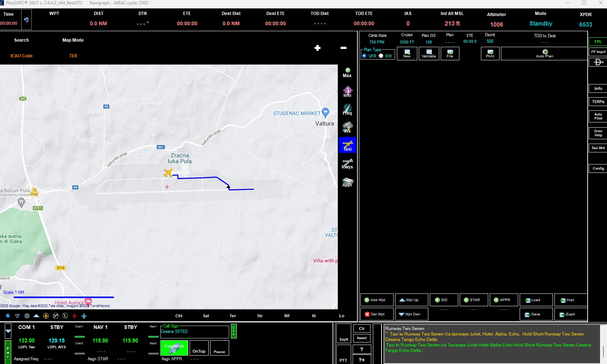Add a waypoint with Add Wpt
The height and width of the screenshot is (364, 607).
click(377, 300)
